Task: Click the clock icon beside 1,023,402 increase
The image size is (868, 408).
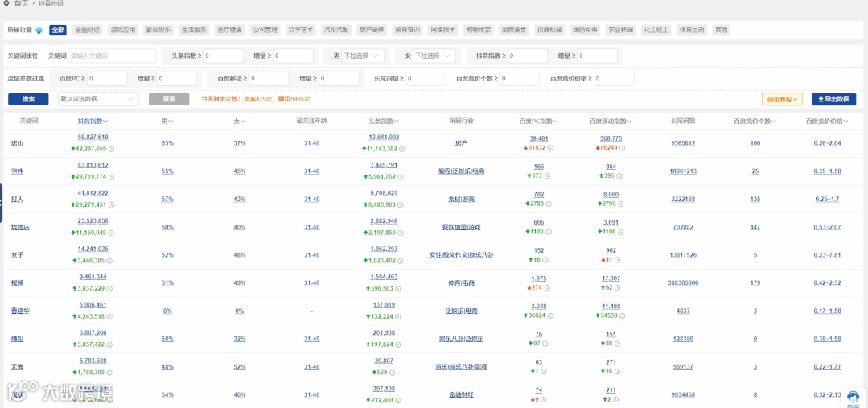Action: (x=402, y=261)
